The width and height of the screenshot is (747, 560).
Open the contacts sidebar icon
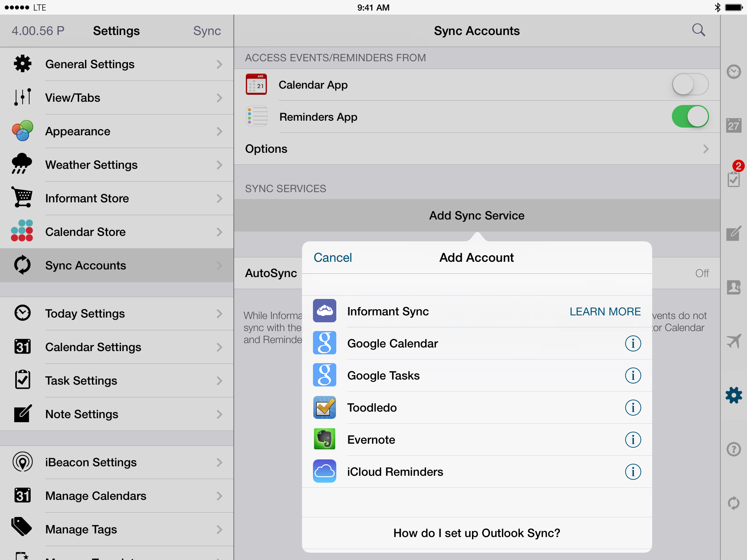733,287
